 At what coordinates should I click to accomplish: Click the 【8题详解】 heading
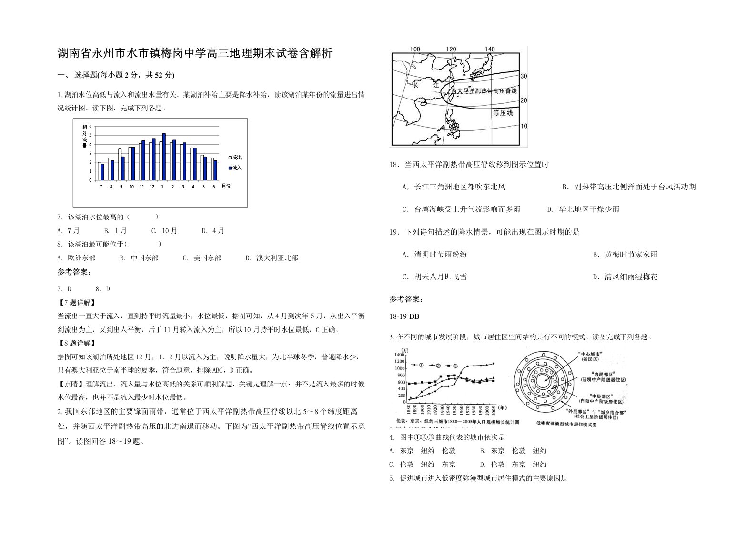pos(77,343)
